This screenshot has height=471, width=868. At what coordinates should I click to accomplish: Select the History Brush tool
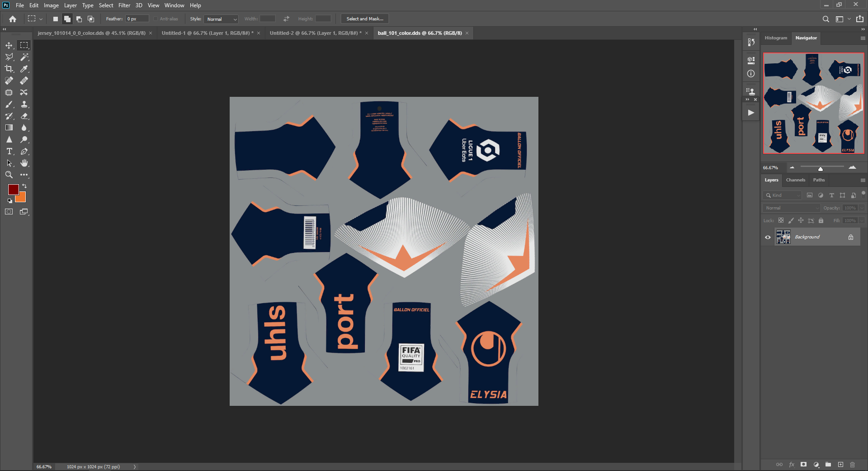tap(9, 116)
